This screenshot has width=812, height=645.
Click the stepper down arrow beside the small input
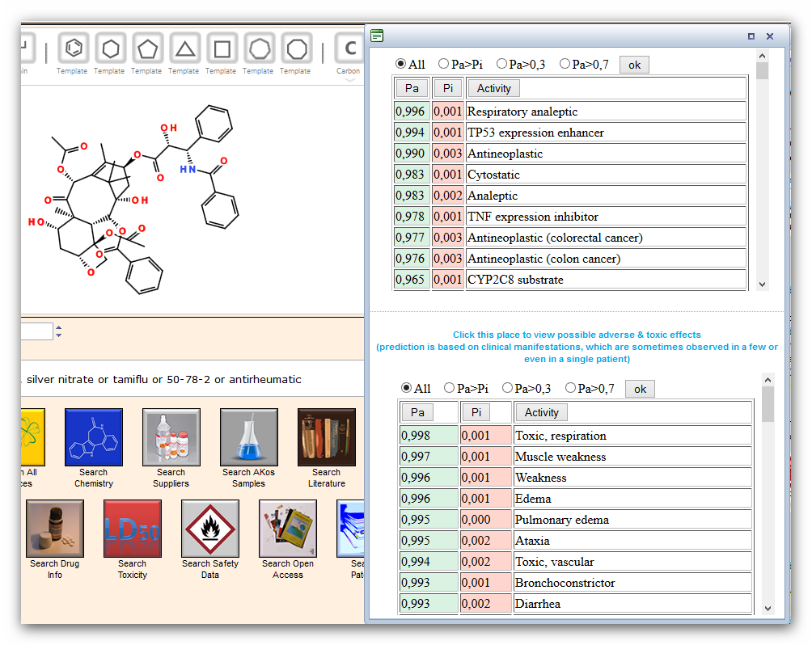[58, 335]
